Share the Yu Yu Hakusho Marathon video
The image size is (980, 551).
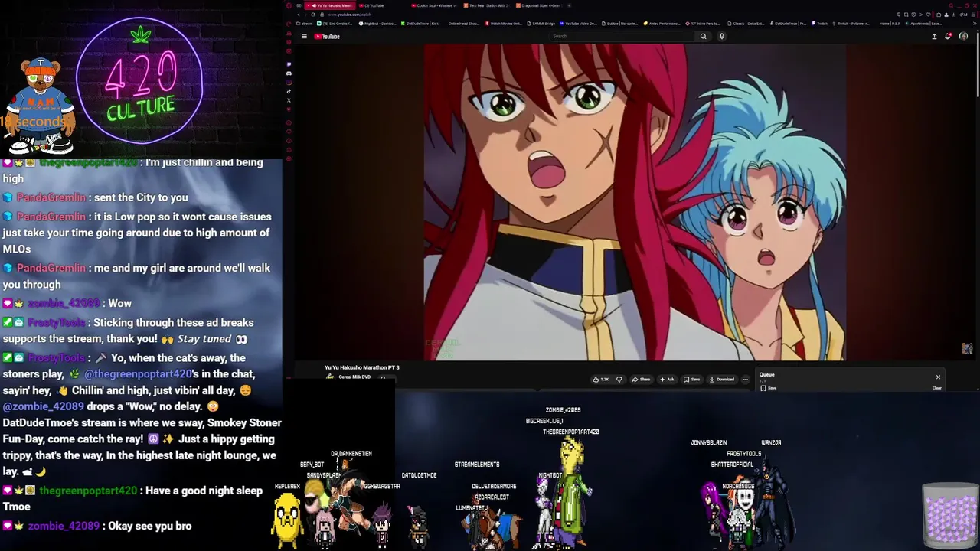click(x=642, y=379)
